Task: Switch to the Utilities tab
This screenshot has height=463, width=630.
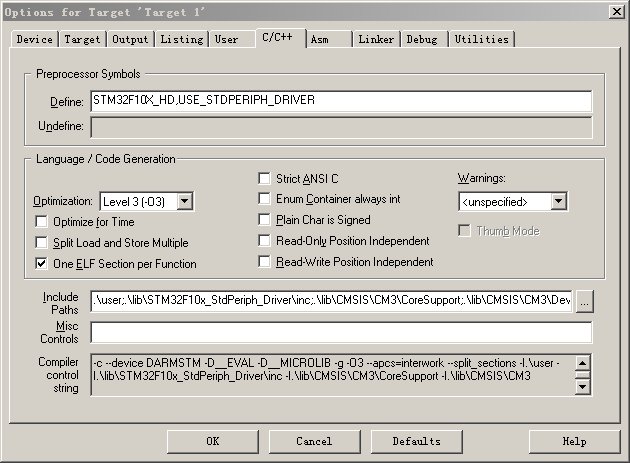Action: (481, 39)
